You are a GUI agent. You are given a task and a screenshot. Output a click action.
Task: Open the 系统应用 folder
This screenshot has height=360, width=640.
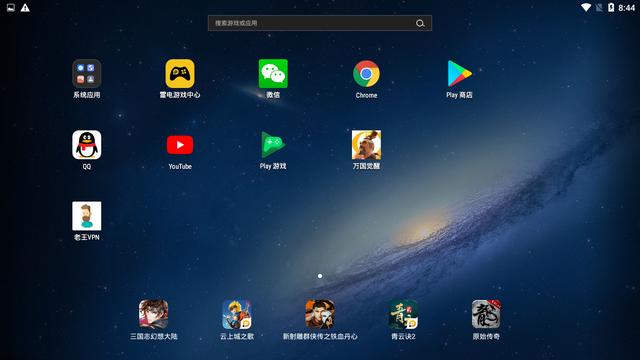87,74
